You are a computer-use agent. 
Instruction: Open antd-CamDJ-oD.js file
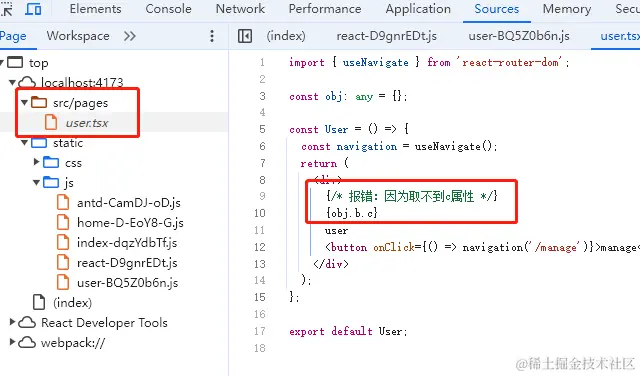pos(129,202)
